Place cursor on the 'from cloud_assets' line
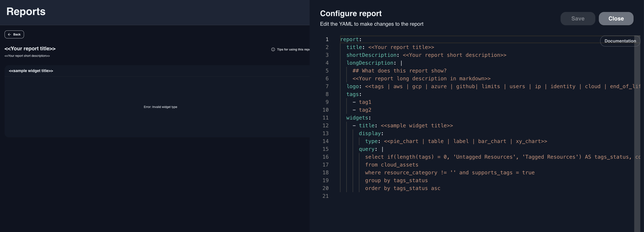 tap(391, 165)
